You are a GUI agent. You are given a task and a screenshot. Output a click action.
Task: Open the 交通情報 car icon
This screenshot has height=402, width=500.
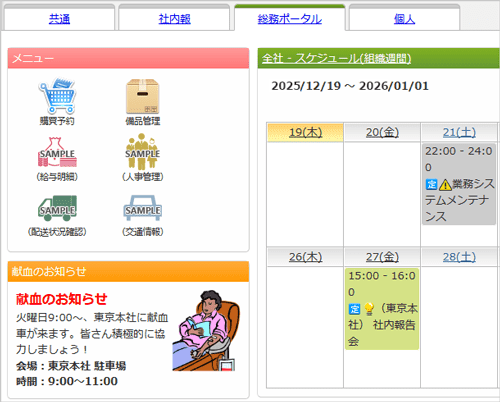click(143, 208)
